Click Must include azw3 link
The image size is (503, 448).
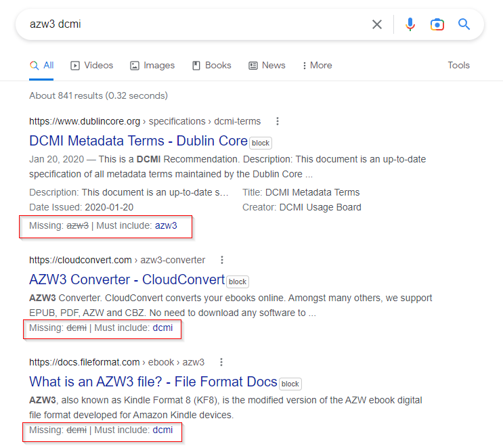pos(166,225)
